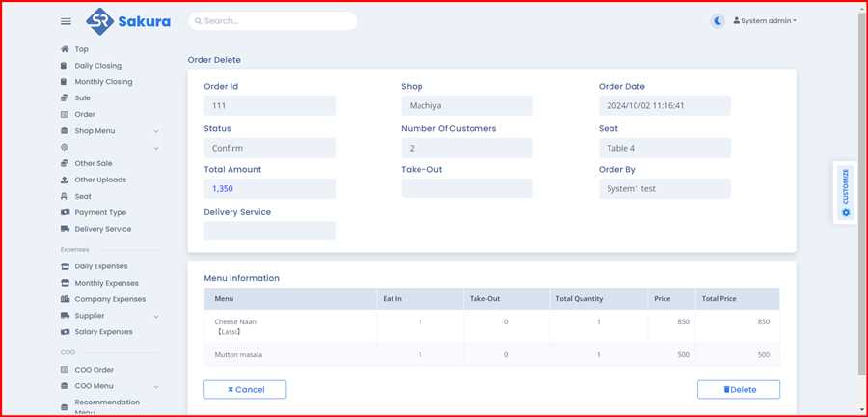Open the System admin user dropdown

tap(765, 20)
